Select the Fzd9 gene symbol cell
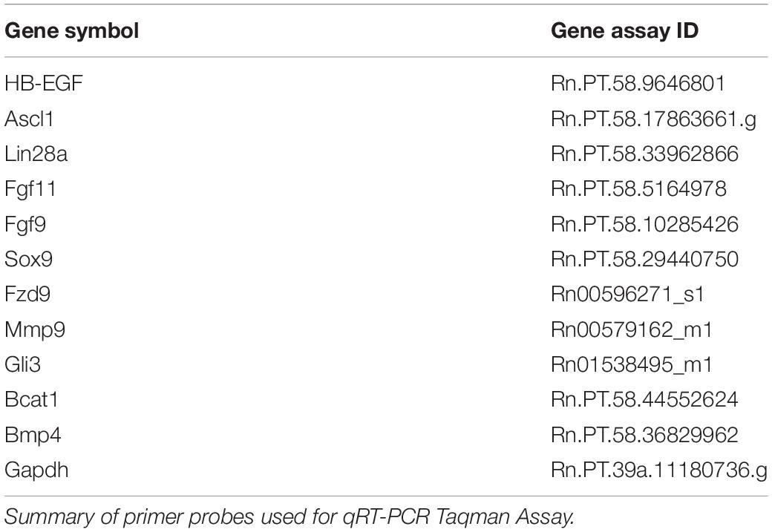 click(x=27, y=295)
